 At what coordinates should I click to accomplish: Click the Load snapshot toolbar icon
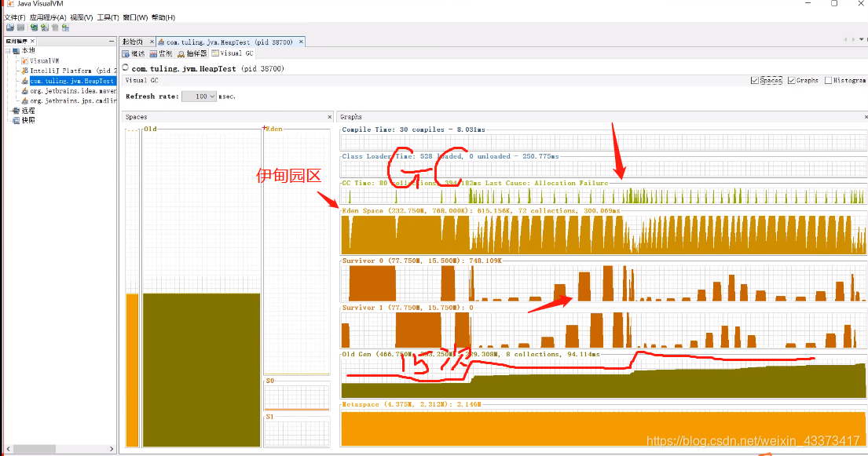pos(10,27)
